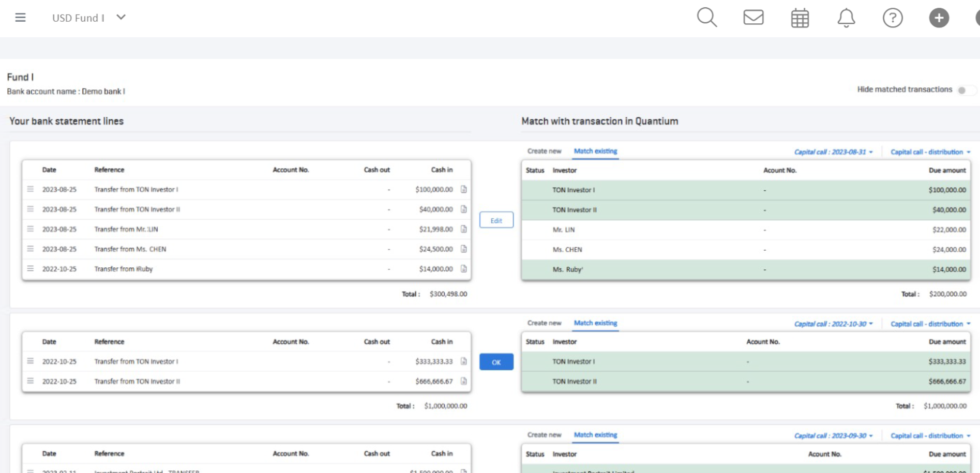Click the search magnifier icon
The height and width of the screenshot is (473, 980).
click(x=706, y=18)
